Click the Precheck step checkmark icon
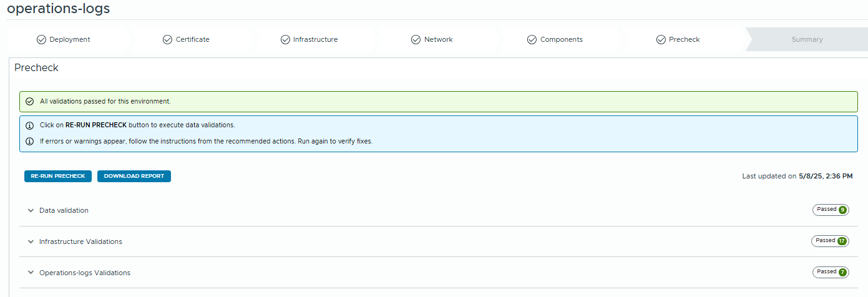The image size is (868, 297). (661, 39)
